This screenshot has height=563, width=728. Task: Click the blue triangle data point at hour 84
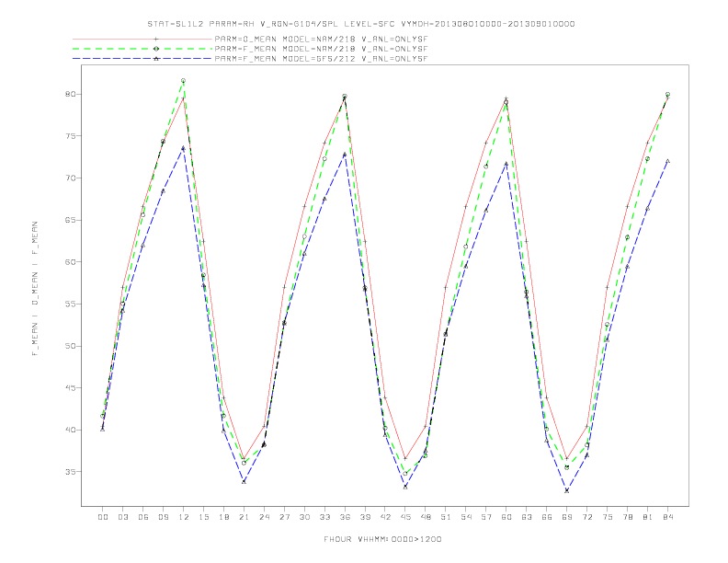point(668,161)
